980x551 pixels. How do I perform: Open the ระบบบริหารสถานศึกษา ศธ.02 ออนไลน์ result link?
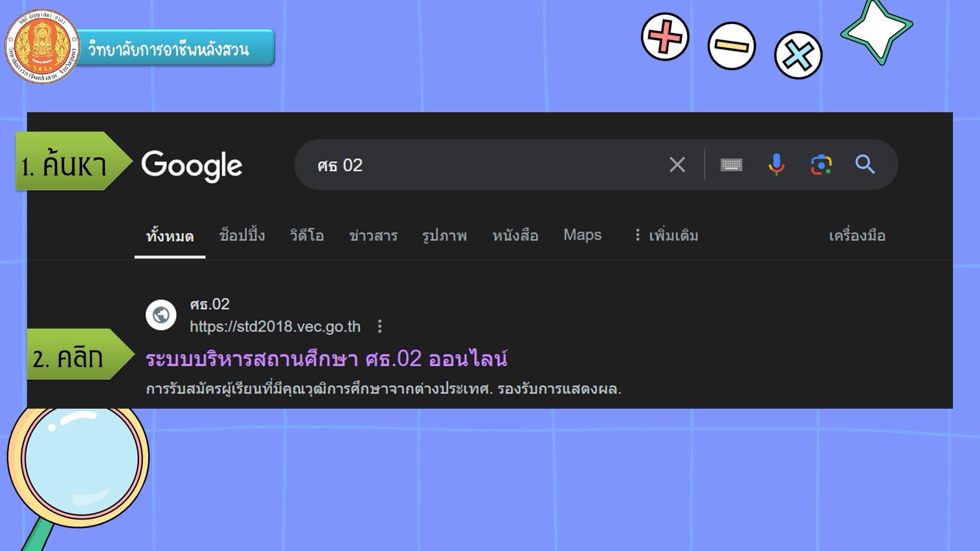point(326,359)
